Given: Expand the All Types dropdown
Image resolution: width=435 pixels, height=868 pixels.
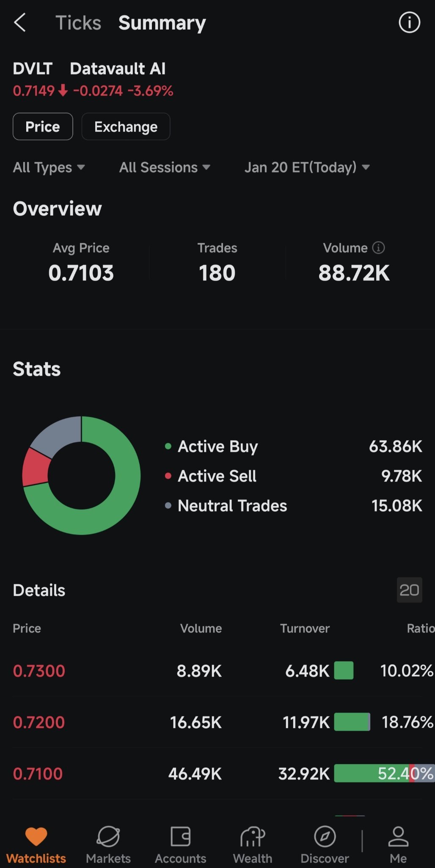Looking at the screenshot, I should 49,167.
